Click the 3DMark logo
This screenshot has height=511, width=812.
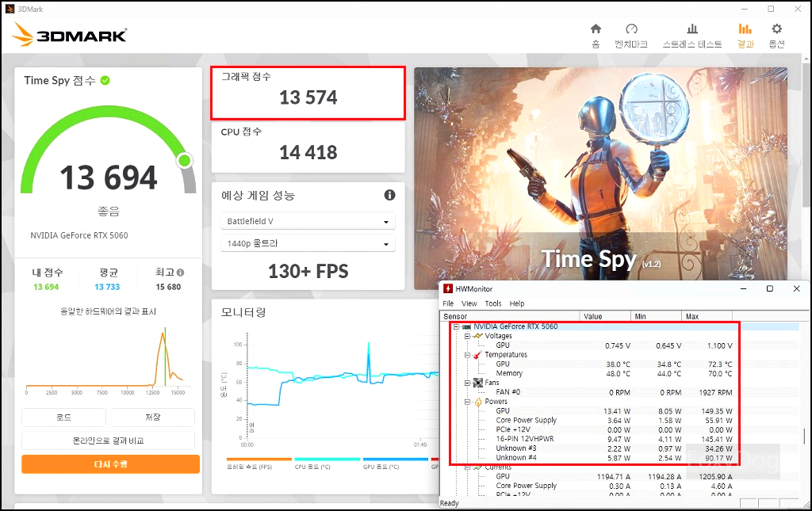(x=70, y=35)
